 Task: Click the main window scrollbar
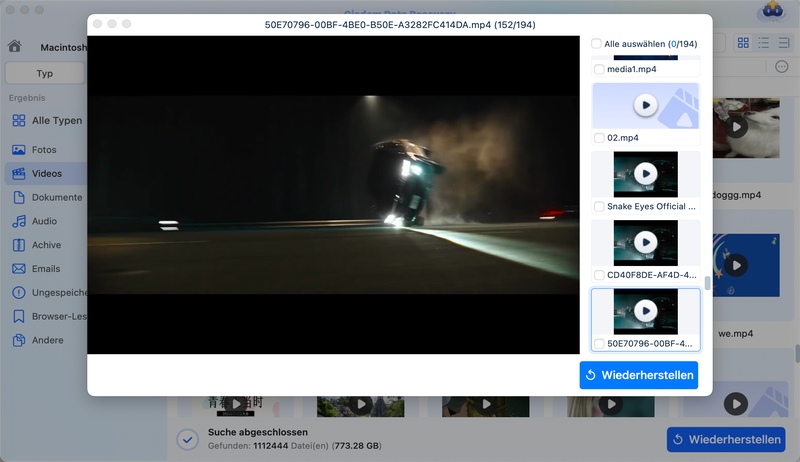797,353
